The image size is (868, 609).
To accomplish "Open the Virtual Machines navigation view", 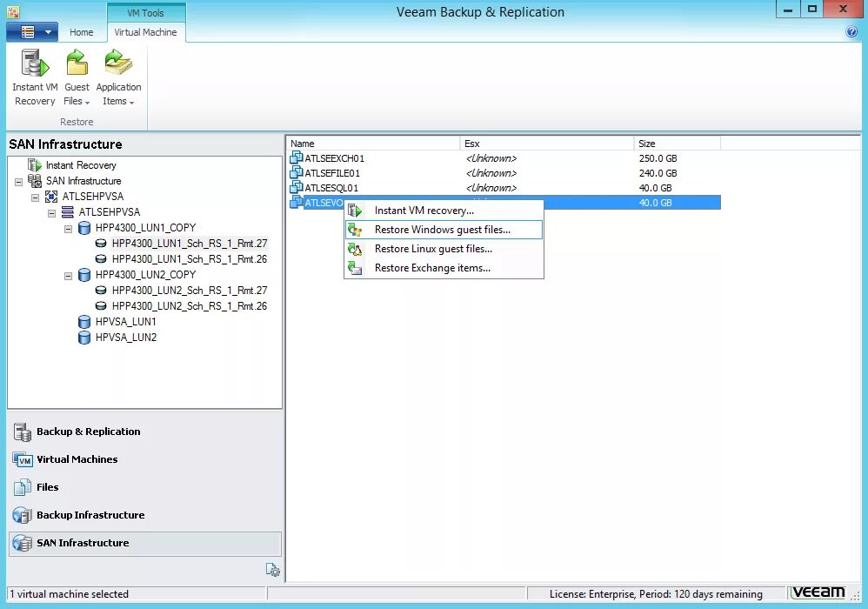I will [x=145, y=459].
